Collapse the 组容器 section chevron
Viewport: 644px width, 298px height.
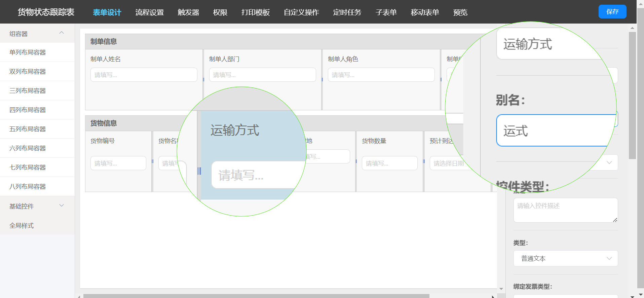pos(62,33)
